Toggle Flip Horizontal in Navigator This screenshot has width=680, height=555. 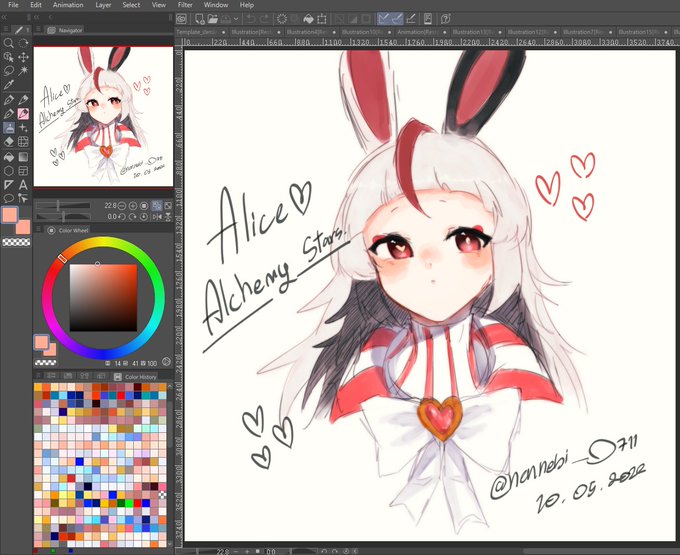coord(157,216)
